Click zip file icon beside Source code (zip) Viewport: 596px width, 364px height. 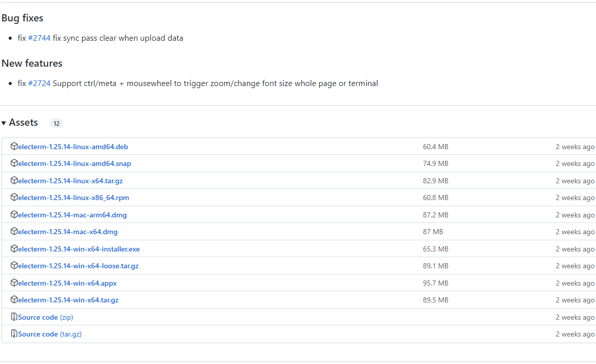coord(14,317)
